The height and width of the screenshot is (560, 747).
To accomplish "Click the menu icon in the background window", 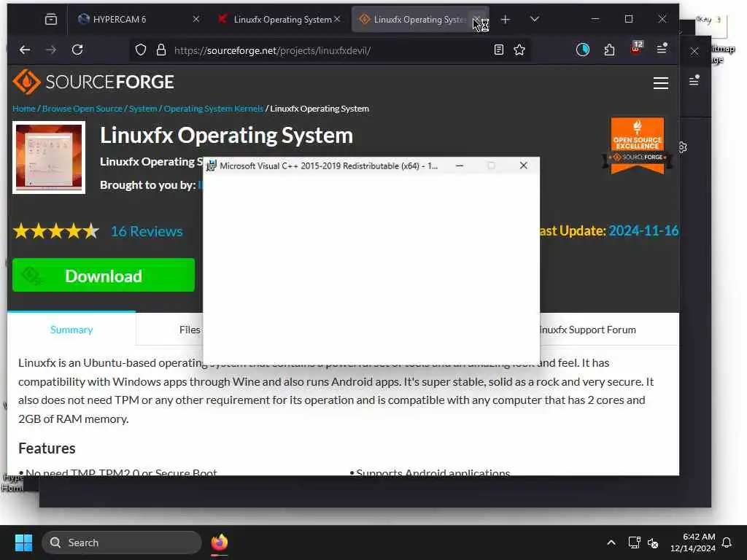I will 694,80.
